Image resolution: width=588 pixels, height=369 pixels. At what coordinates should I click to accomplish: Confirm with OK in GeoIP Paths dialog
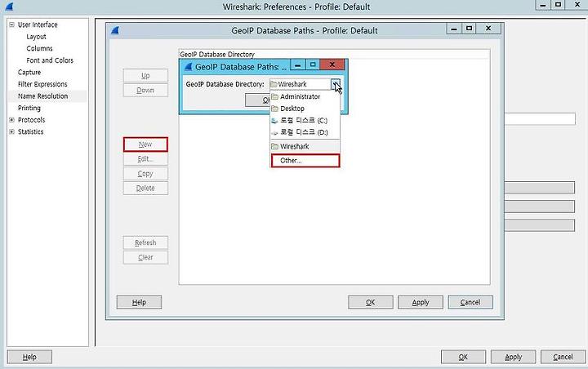tap(371, 302)
